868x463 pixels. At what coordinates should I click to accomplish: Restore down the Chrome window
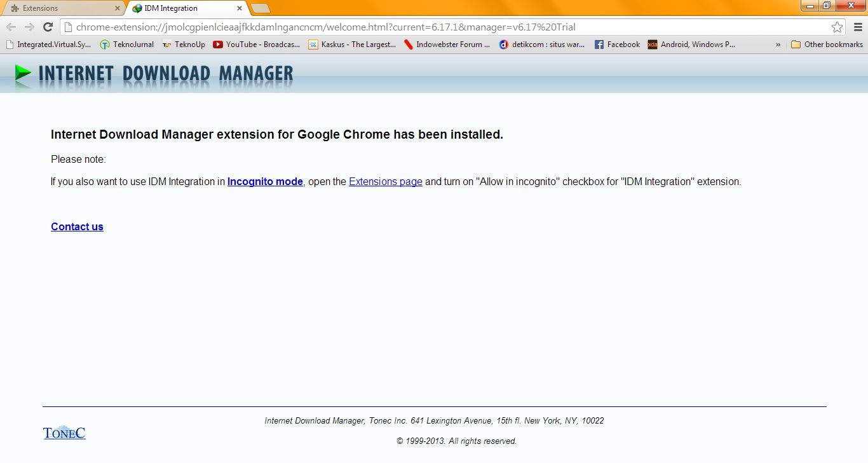coord(826,6)
